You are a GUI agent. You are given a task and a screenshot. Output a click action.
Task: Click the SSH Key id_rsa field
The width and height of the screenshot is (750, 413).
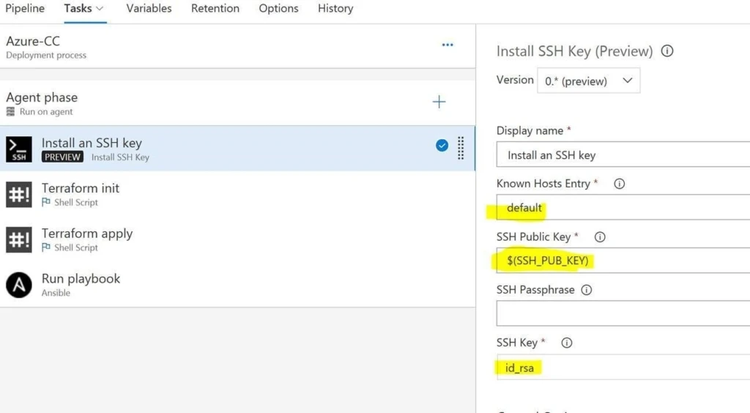[623, 367]
